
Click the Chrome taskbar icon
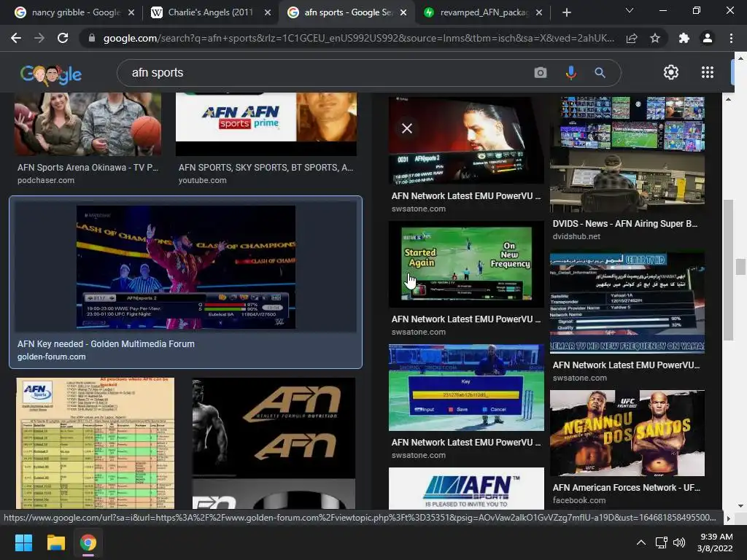tap(88, 542)
